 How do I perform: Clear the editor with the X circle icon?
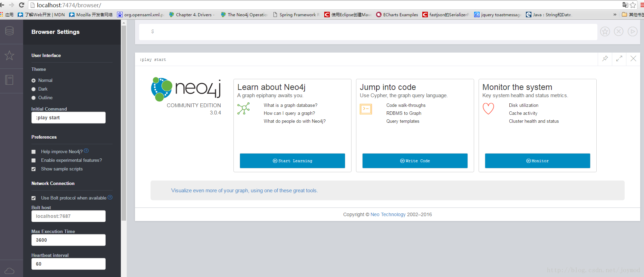[x=619, y=31]
